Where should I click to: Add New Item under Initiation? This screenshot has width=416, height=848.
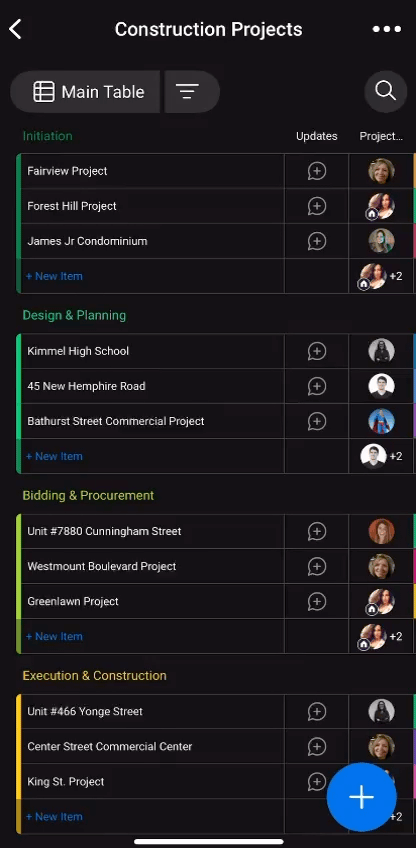point(54,276)
